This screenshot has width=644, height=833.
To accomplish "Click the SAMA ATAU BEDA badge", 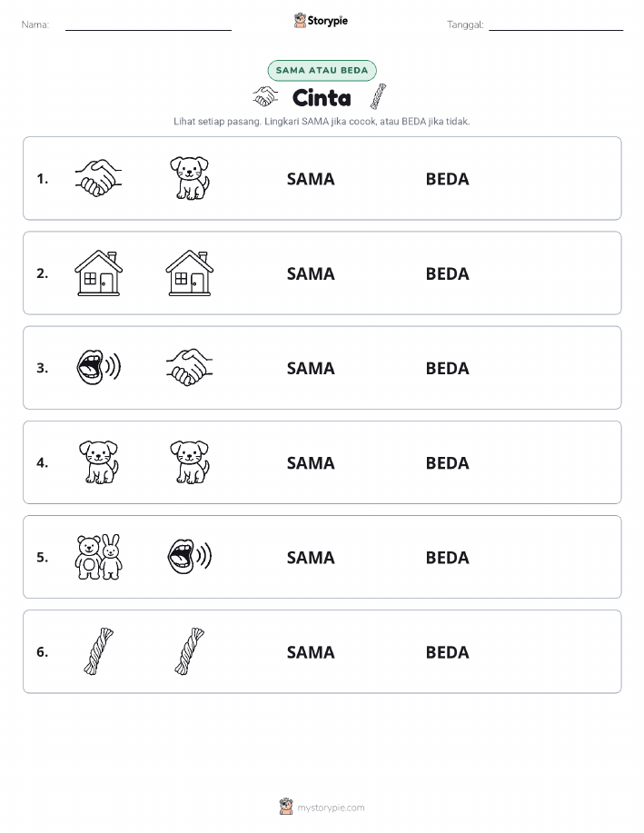I will click(322, 70).
